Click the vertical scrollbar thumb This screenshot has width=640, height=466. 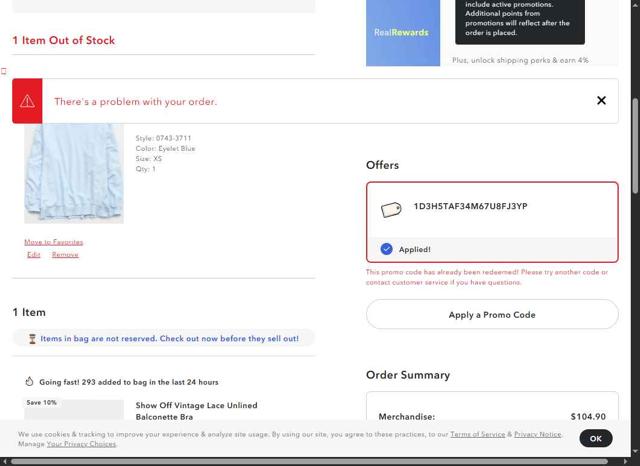pyautogui.click(x=635, y=146)
